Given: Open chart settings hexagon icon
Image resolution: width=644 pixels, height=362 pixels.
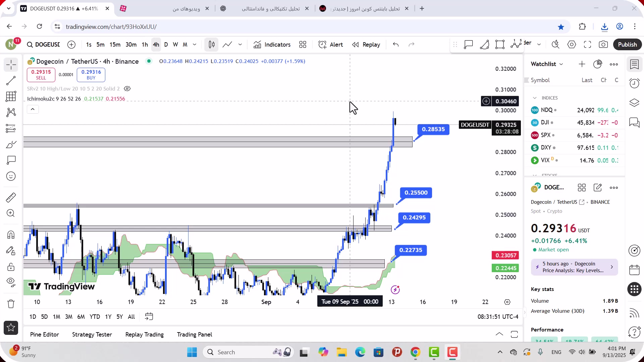Looking at the screenshot, I should click(x=572, y=45).
